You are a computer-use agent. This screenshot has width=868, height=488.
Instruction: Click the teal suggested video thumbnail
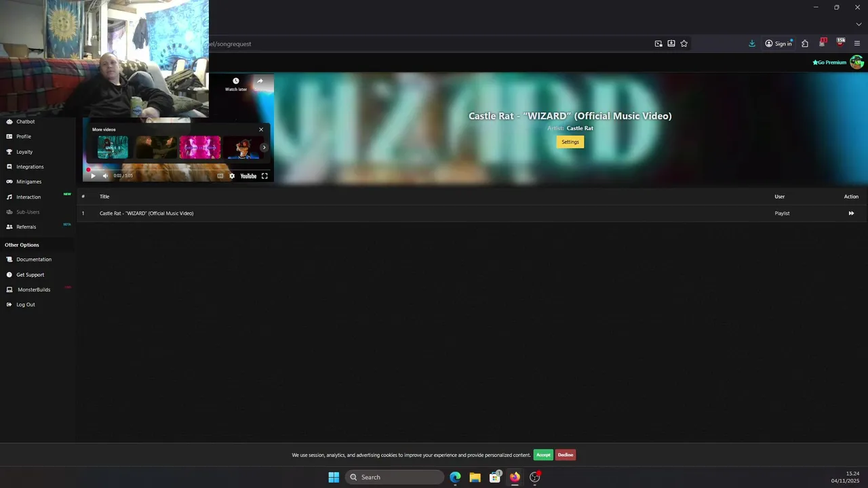113,147
